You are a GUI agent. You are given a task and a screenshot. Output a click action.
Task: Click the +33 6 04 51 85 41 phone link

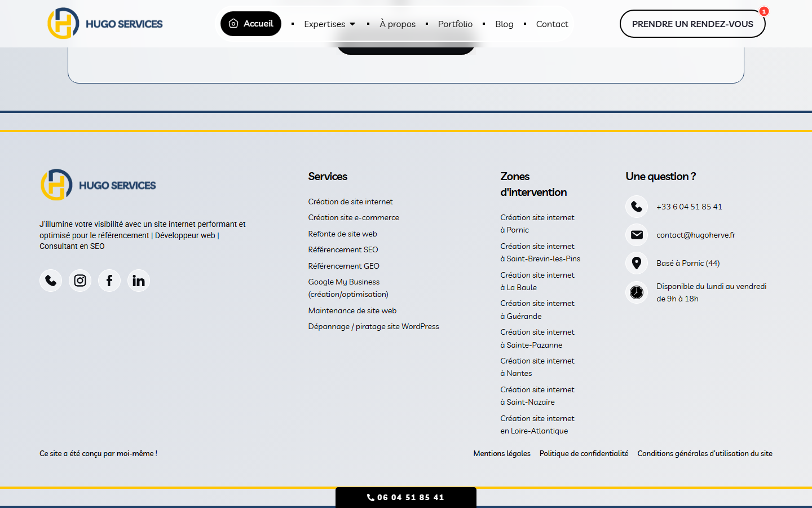coord(689,207)
